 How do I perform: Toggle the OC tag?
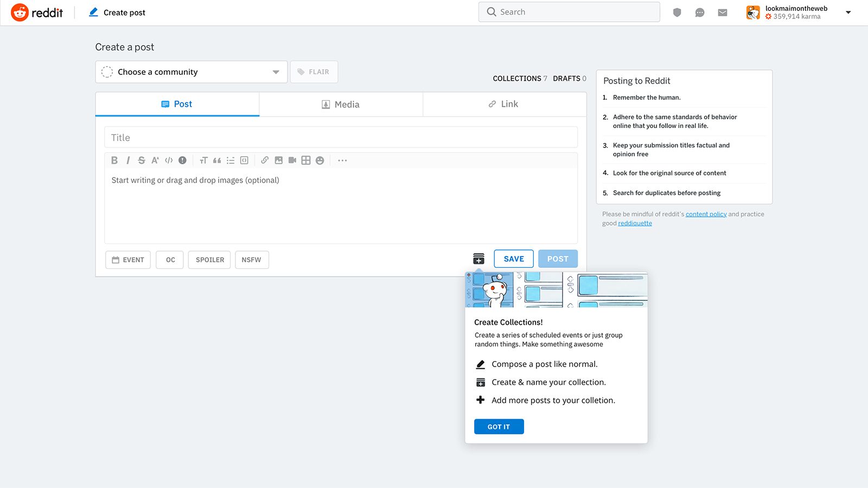[170, 260]
